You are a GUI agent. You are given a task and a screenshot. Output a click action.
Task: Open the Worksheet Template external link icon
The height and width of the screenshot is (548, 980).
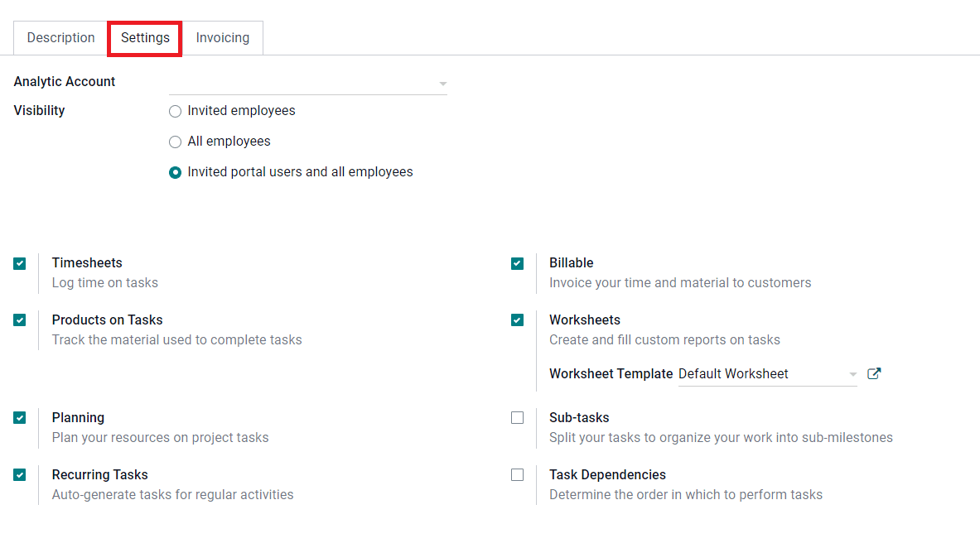click(873, 373)
